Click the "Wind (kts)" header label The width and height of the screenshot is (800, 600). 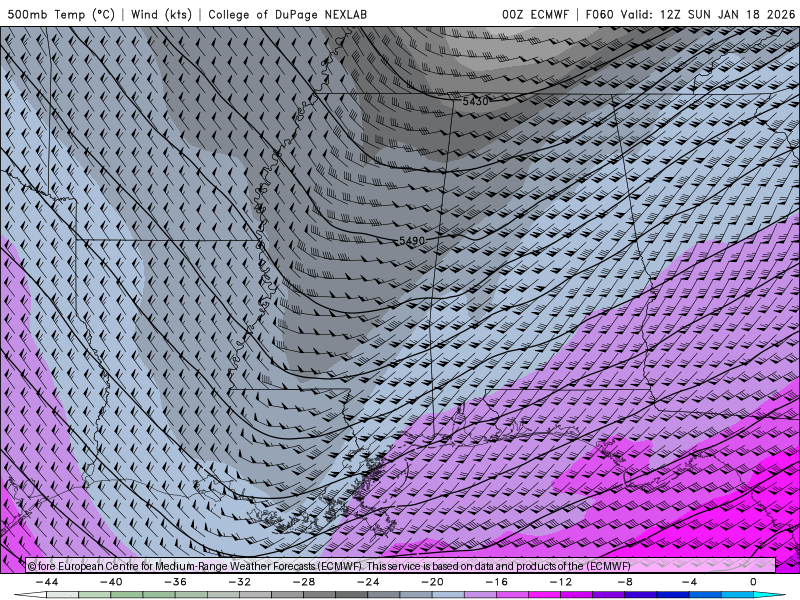tap(162, 14)
